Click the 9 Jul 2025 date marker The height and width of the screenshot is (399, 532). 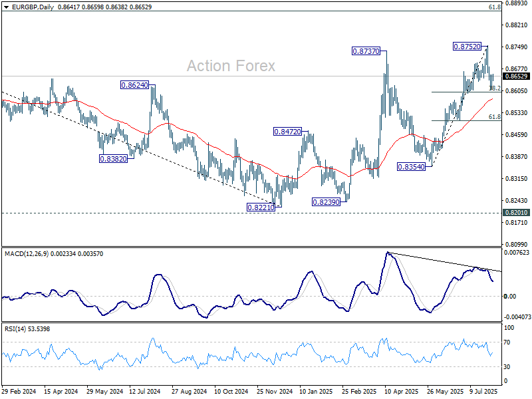click(483, 392)
